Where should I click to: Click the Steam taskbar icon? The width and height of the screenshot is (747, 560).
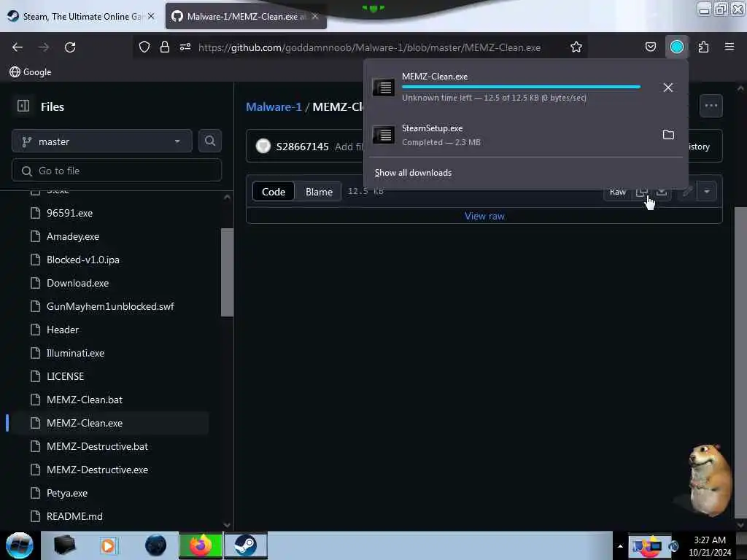(x=246, y=545)
